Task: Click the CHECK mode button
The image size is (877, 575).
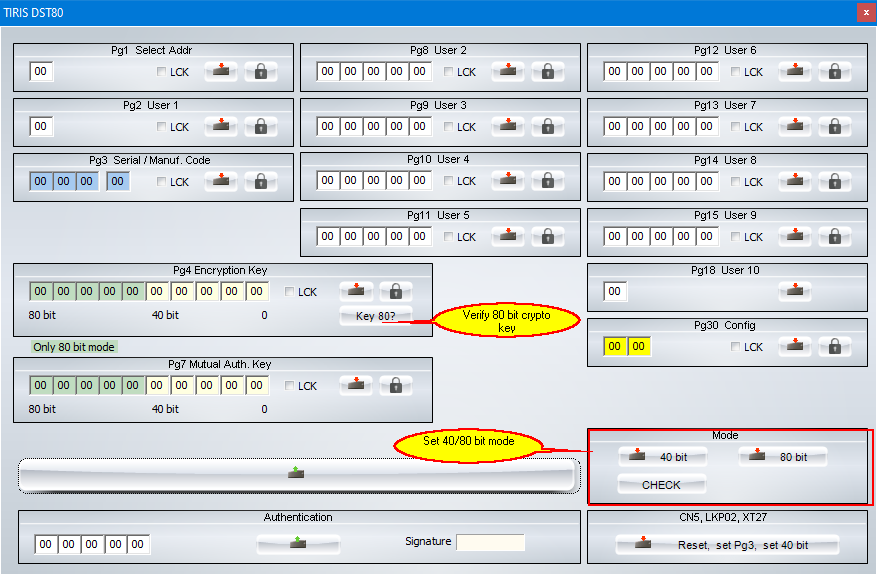Action: 662,484
